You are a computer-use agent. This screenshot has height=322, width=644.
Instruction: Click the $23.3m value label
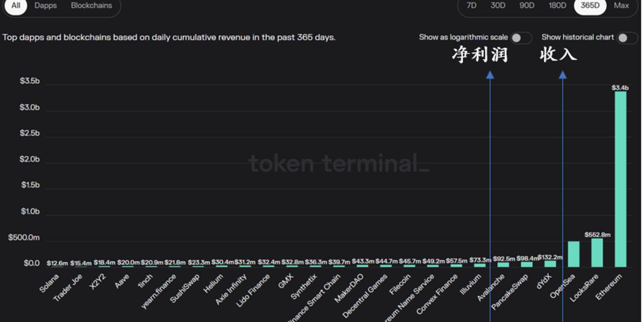[198, 262]
